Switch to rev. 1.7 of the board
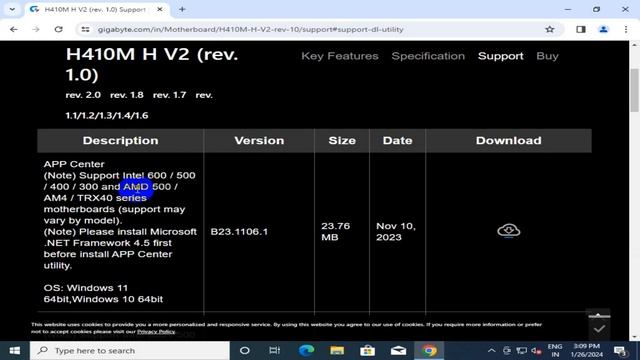Viewport: 640px width, 360px height. point(169,95)
